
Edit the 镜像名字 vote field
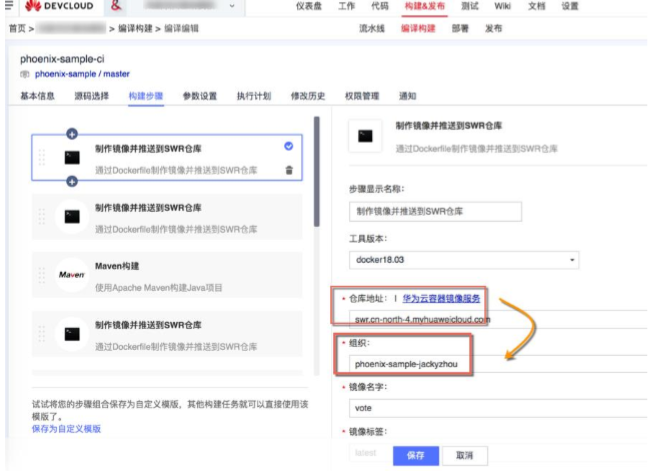click(x=498, y=408)
